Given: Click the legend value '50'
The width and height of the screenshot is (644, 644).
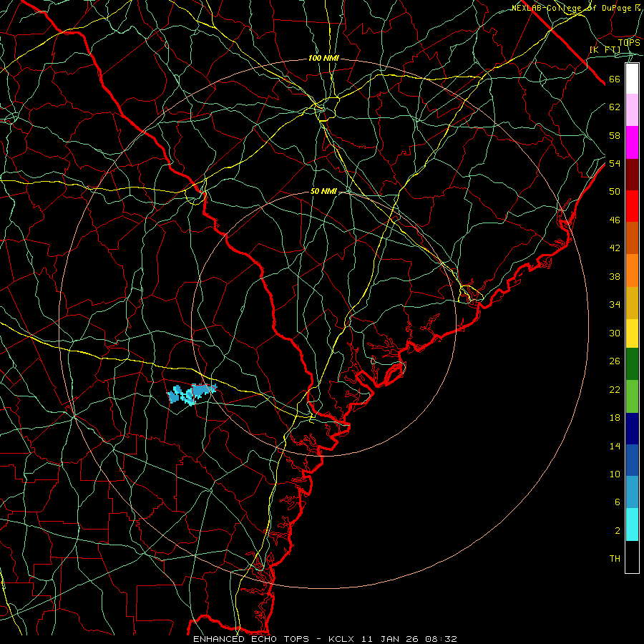Looking at the screenshot, I should point(615,192).
